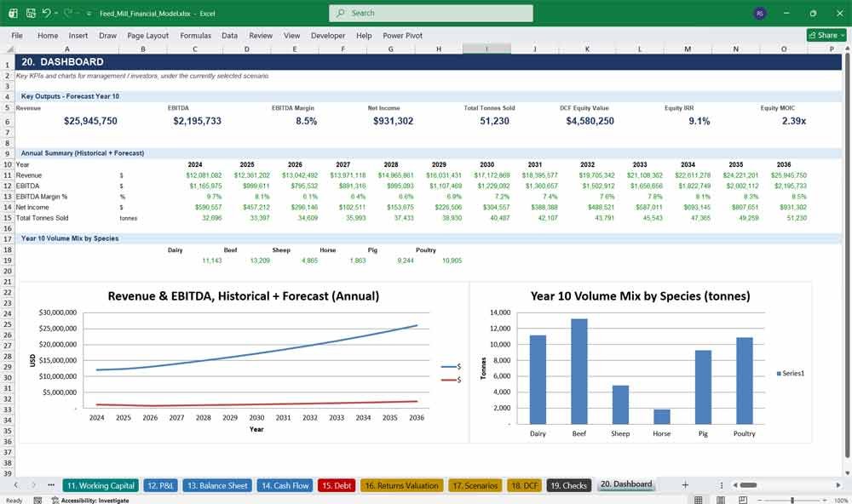The height and width of the screenshot is (504, 852).
Task: Select the Revenue value $25,945,750
Action: [90, 121]
